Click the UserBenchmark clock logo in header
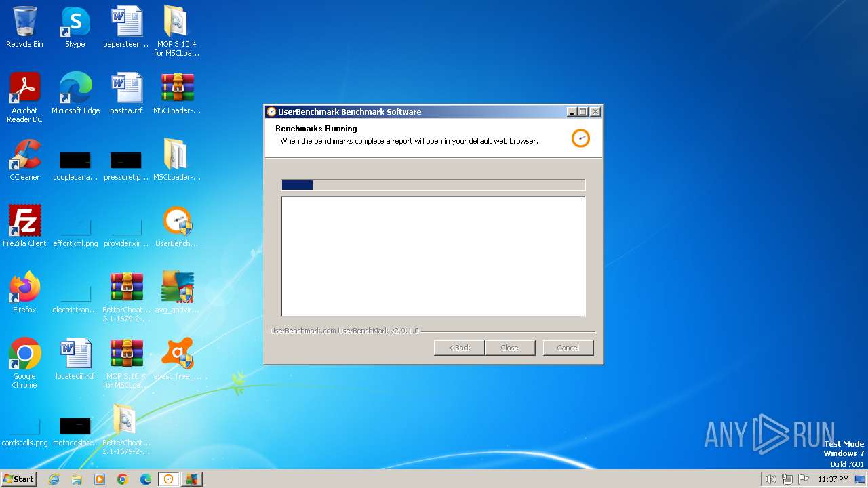The image size is (868, 488). 580,138
